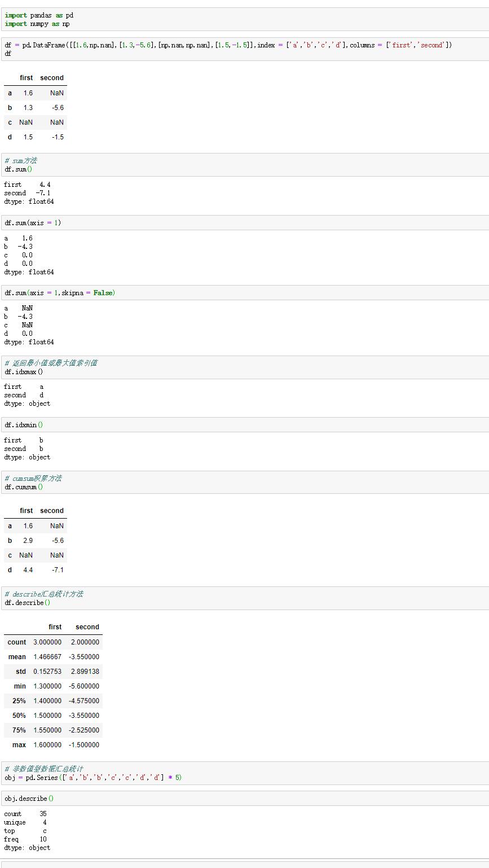Image resolution: width=489 pixels, height=868 pixels.
Task: Select the 'max' row label in describe table
Action: point(19,745)
